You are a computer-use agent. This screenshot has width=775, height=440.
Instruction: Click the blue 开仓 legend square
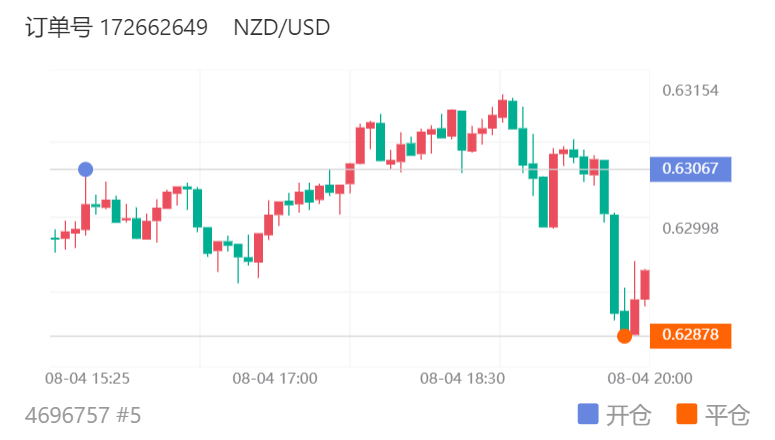[589, 414]
